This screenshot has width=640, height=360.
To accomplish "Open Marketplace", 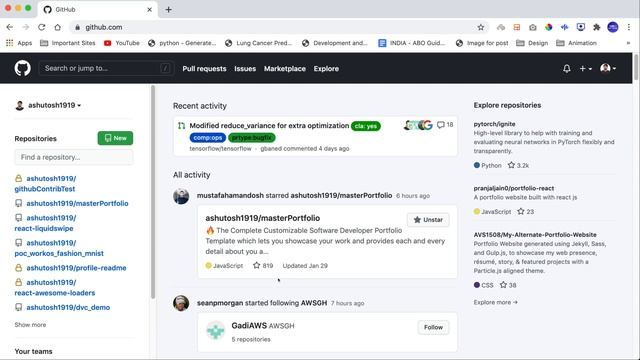I will [284, 69].
